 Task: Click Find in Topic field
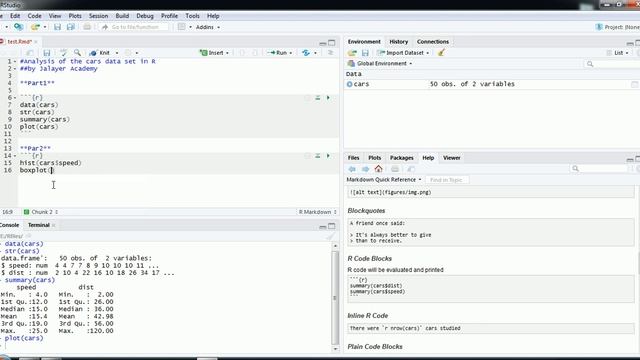pyautogui.click(x=446, y=180)
